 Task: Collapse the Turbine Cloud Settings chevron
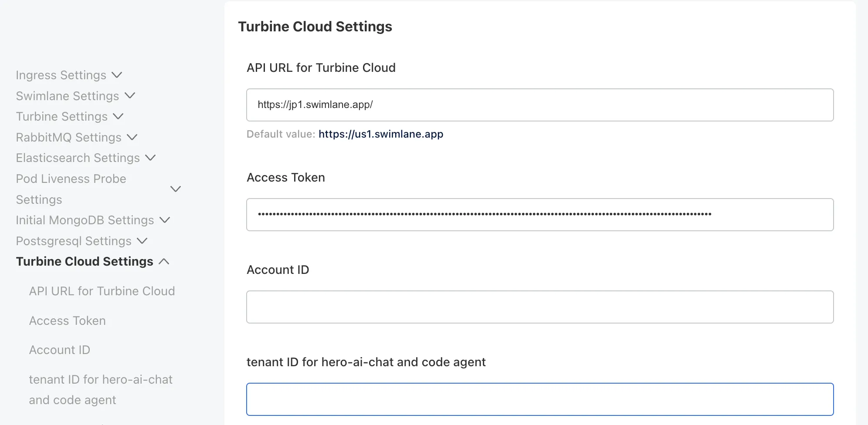164,261
